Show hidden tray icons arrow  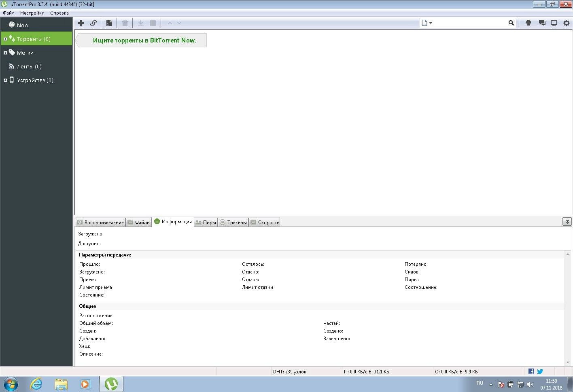(x=491, y=384)
